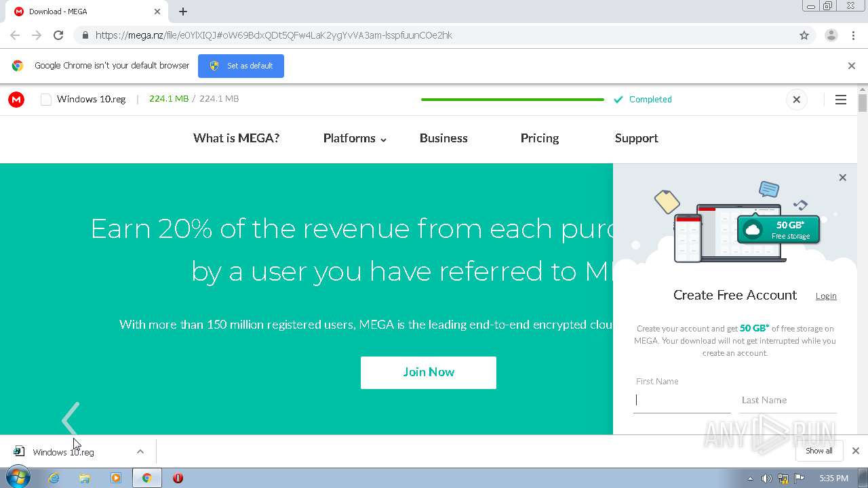Open the volume speaker tray icon
868x488 pixels.
coord(766,478)
